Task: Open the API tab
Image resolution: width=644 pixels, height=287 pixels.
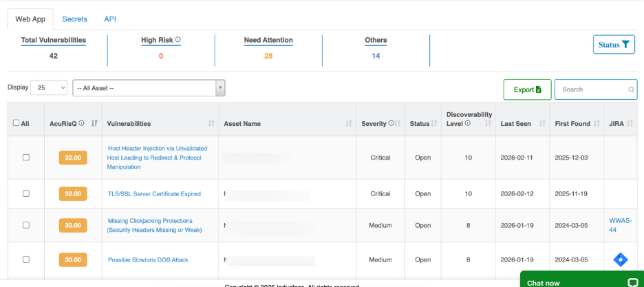Action: 110,19
